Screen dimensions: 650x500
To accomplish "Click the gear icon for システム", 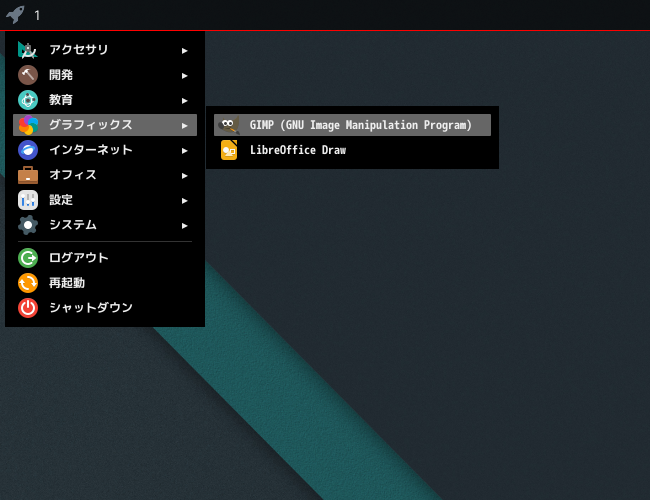I will click(28, 225).
